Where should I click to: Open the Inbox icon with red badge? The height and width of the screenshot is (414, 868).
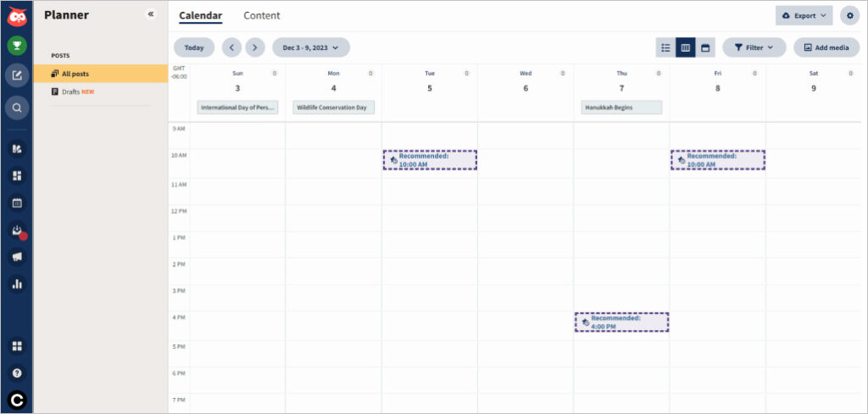tap(17, 231)
